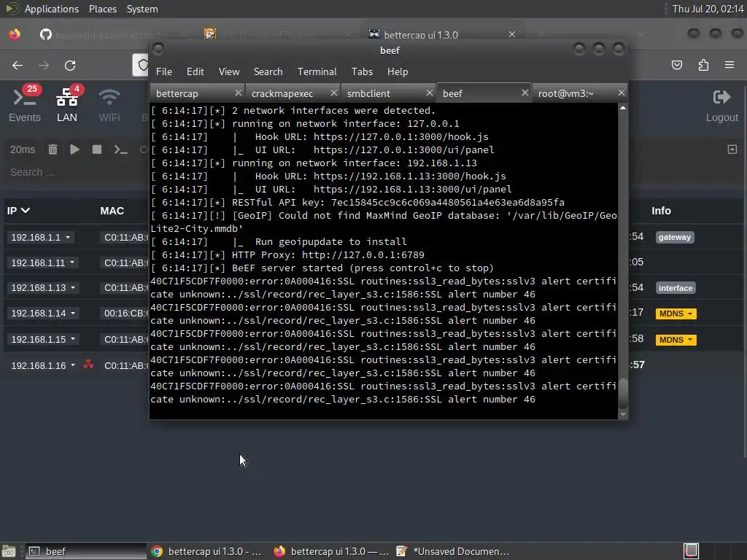Screen dimensions: 747x560
Task: Open the Edit menu in terminal
Action: tap(196, 71)
